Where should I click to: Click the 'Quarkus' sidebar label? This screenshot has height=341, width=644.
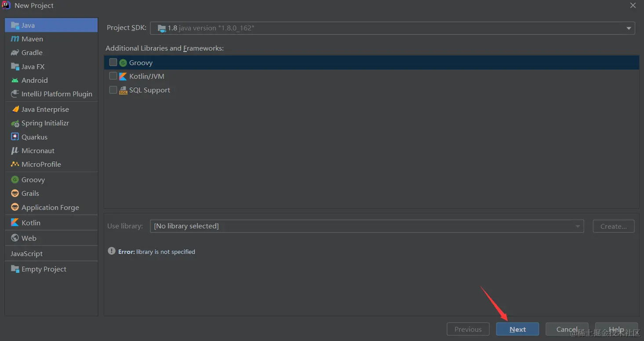point(34,137)
